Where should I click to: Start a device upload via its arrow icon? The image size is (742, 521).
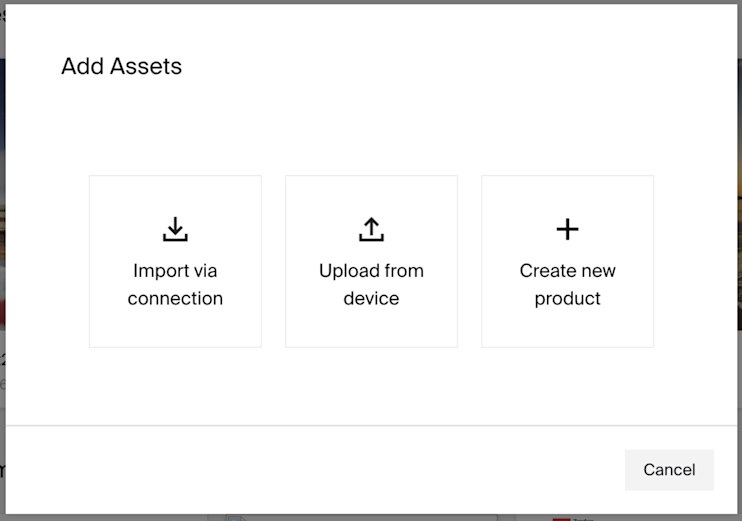click(x=371, y=230)
